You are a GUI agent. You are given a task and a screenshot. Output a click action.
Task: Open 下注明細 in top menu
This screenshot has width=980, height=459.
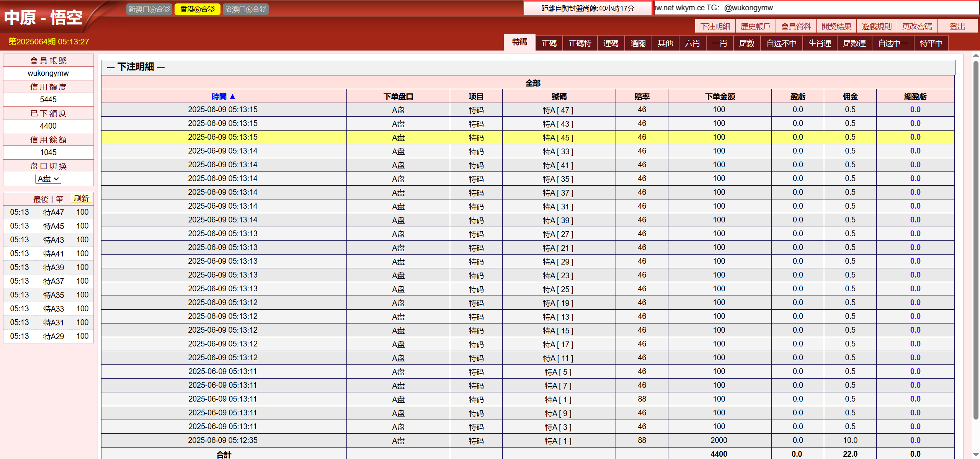click(x=715, y=26)
